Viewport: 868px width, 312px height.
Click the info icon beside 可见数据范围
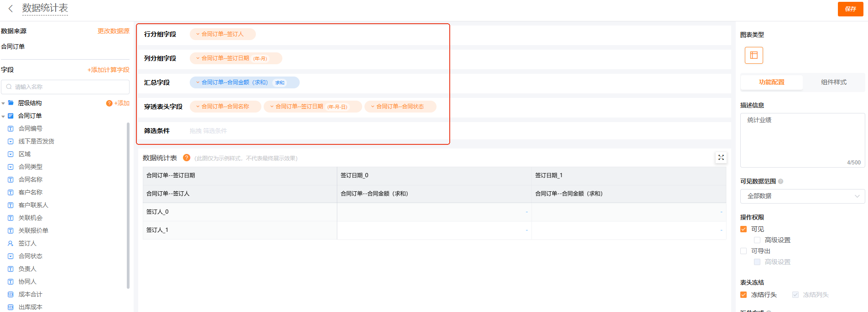(x=780, y=181)
